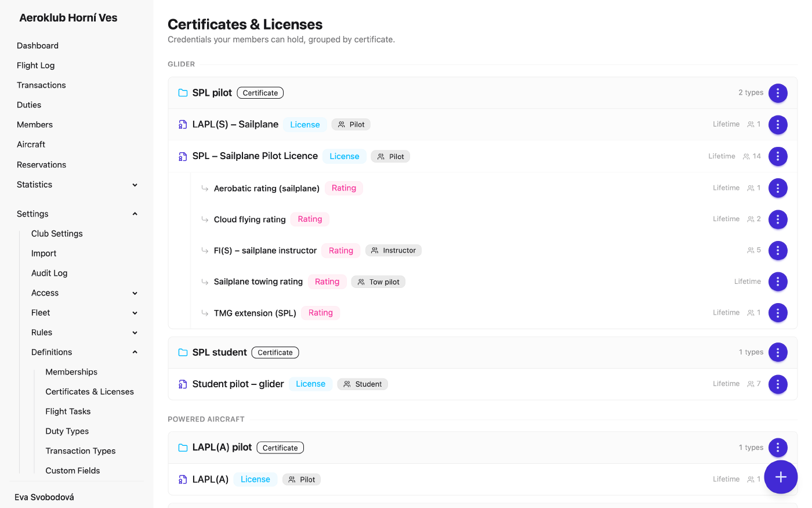Image resolution: width=812 pixels, height=508 pixels.
Task: Go to Flight Tasks definitions
Action: point(68,412)
